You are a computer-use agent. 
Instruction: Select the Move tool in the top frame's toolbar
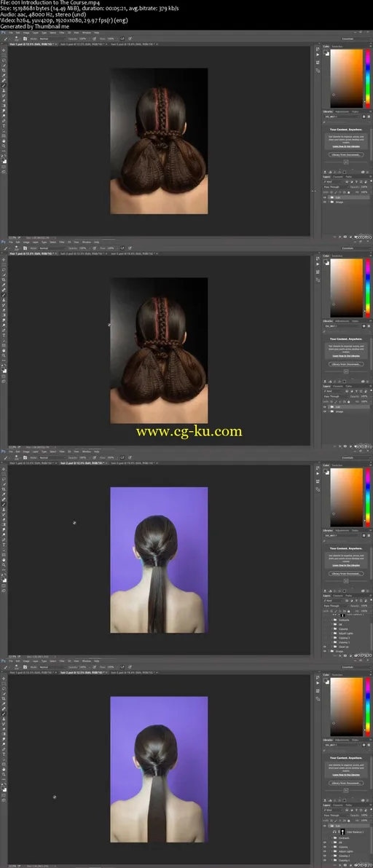point(4,50)
